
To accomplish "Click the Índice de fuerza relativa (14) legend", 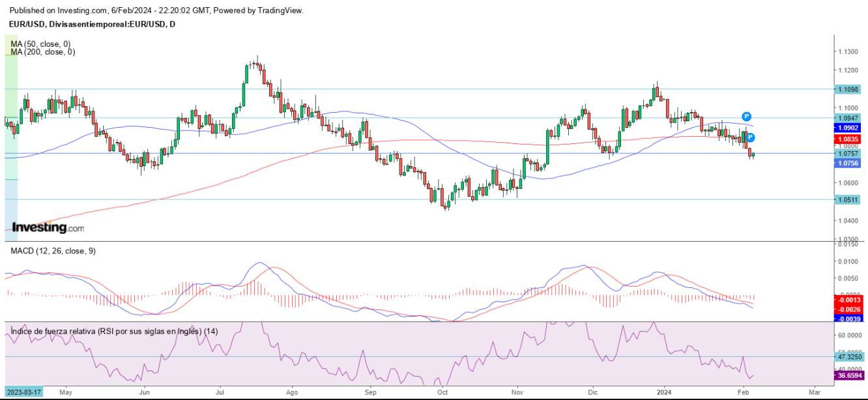I will pyautogui.click(x=114, y=331).
